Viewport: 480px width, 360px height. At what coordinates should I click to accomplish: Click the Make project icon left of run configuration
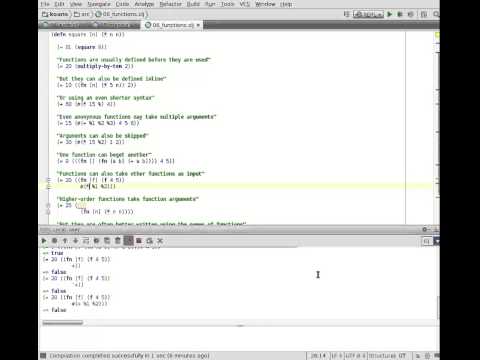tap(347, 14)
